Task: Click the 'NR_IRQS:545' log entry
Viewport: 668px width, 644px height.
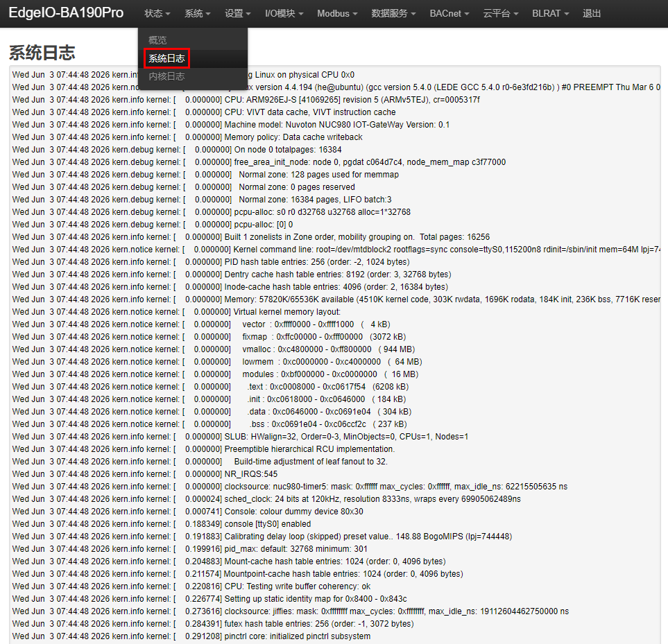Action: (145, 474)
